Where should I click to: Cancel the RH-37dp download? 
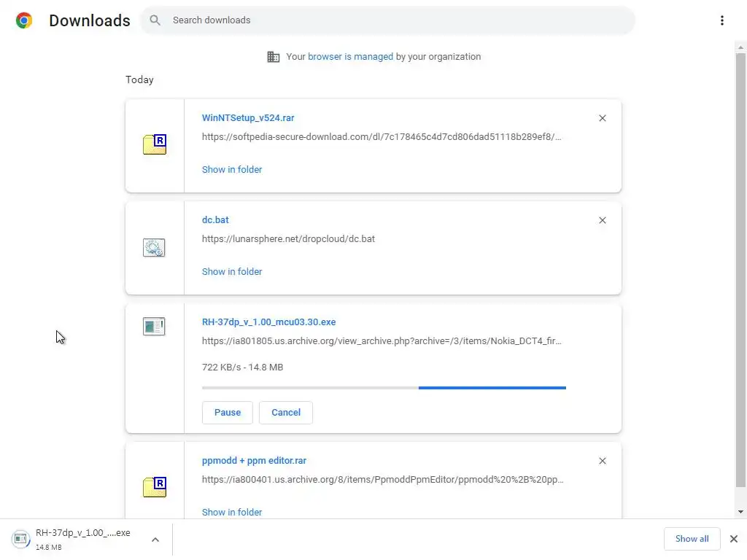click(286, 412)
